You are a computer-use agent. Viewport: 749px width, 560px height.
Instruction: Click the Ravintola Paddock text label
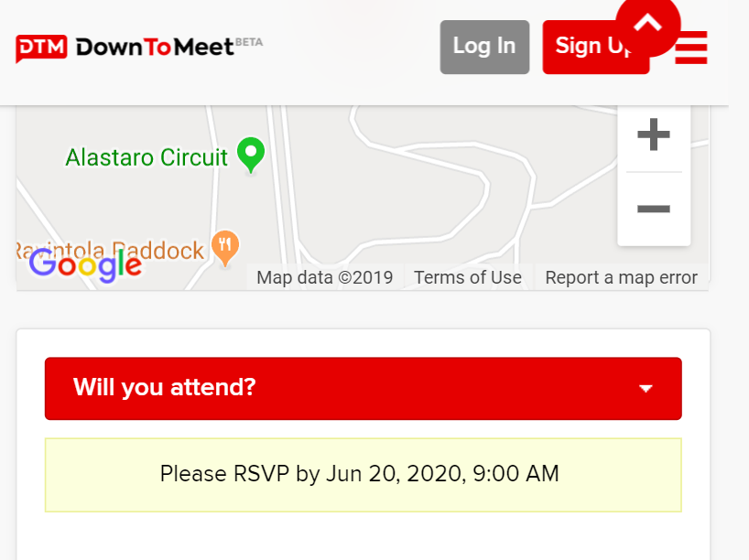[x=110, y=251]
